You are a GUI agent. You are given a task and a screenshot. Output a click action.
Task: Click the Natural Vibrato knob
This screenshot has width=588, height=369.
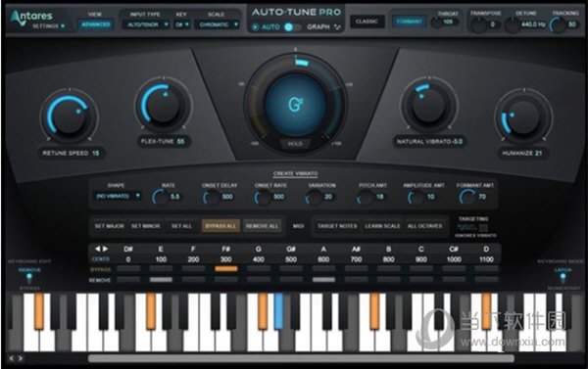[x=429, y=105]
